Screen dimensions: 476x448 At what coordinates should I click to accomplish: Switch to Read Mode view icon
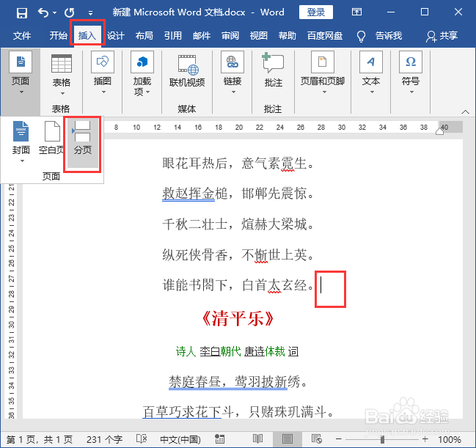pos(257,438)
